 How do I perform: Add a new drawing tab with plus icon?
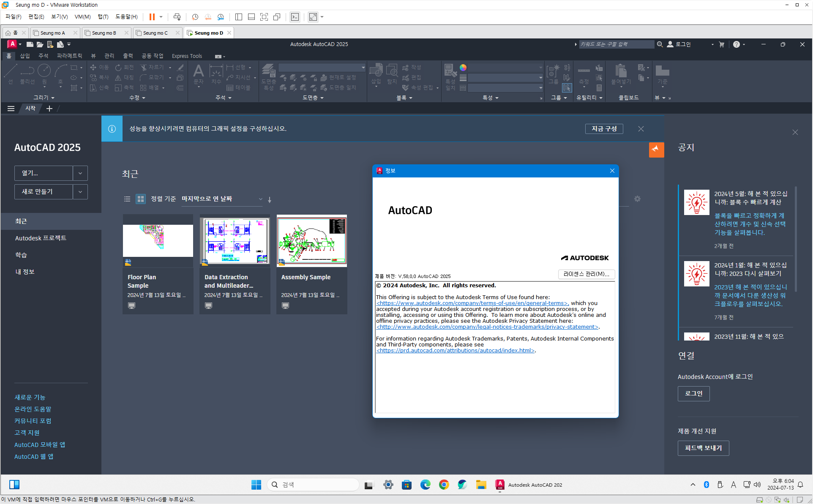[x=49, y=109]
